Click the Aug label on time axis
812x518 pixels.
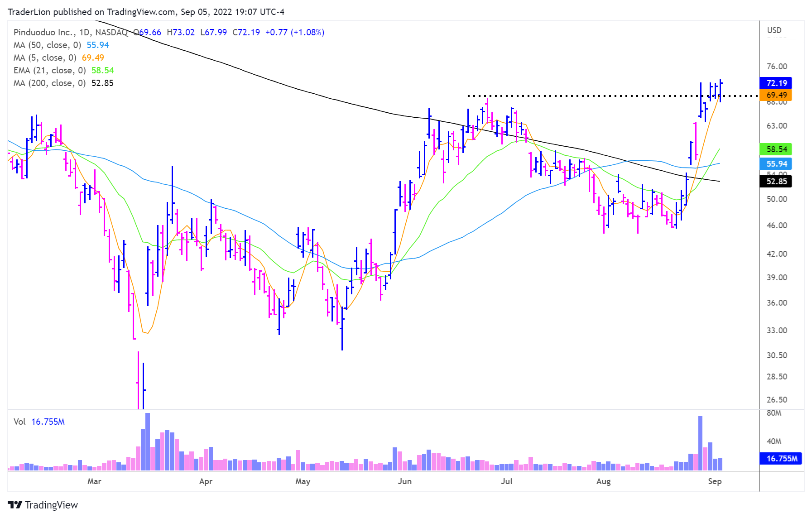[603, 481]
